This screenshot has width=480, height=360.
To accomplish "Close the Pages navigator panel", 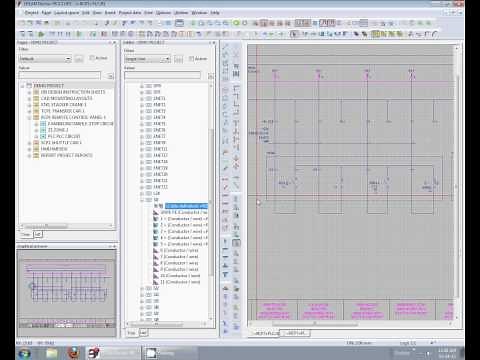I will (x=114, y=43).
